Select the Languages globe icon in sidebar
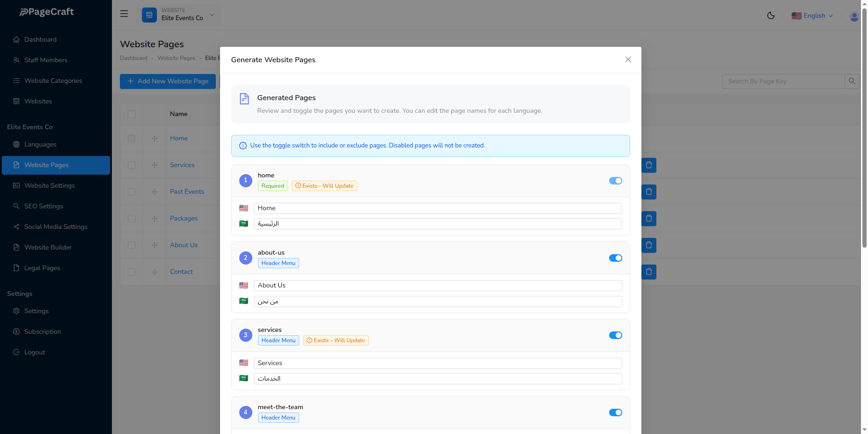Screen dimensions: 868x434 pos(16,144)
